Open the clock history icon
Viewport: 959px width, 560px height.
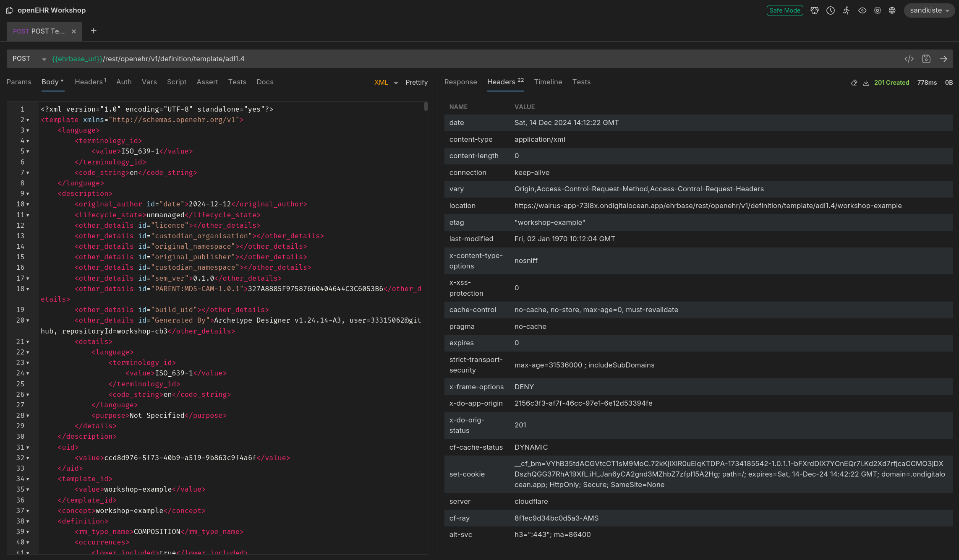tap(831, 10)
